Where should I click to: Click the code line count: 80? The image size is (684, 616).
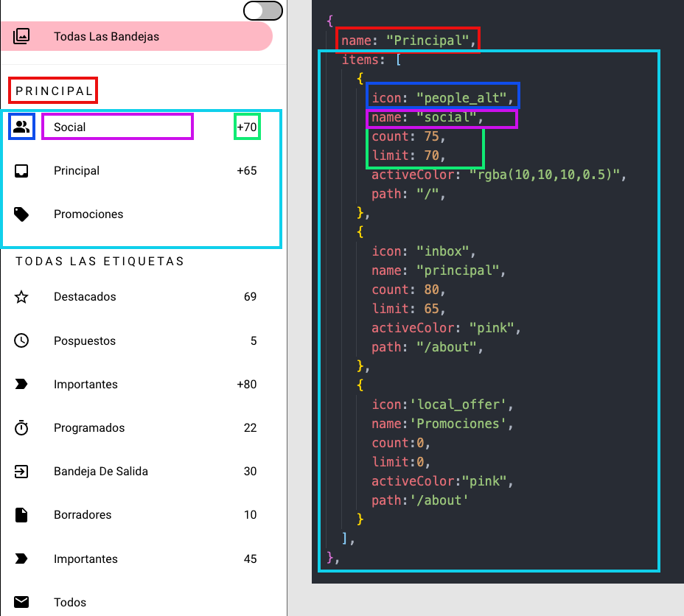coord(408,290)
